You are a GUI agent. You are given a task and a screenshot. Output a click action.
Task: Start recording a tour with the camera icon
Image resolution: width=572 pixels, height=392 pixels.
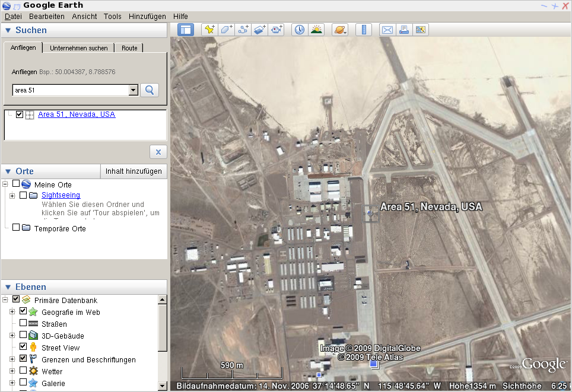(277, 30)
